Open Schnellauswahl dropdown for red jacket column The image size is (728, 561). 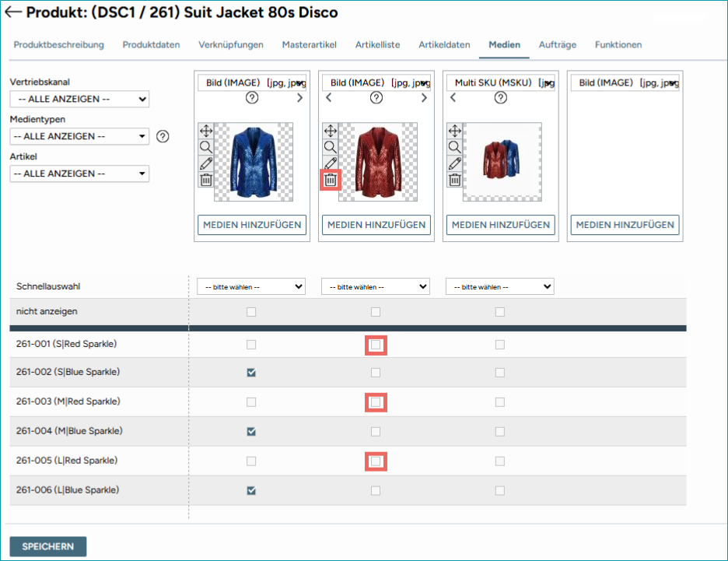click(376, 286)
